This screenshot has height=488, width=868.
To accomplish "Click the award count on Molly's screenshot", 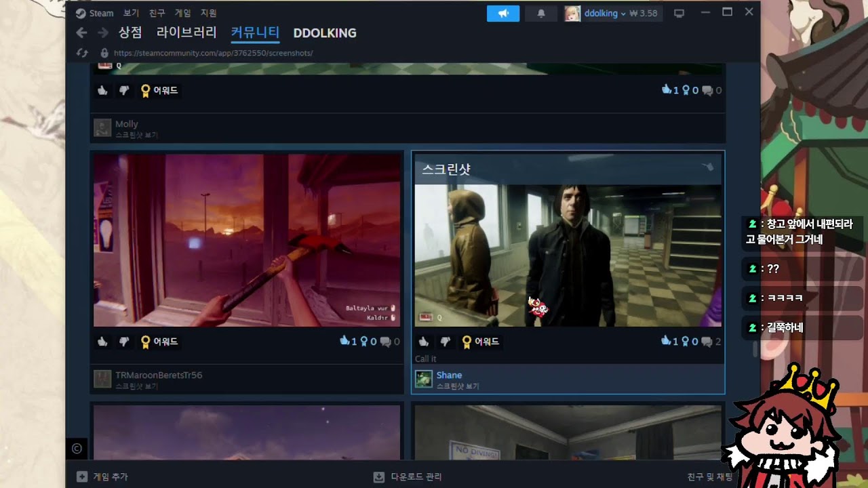I will [690, 90].
